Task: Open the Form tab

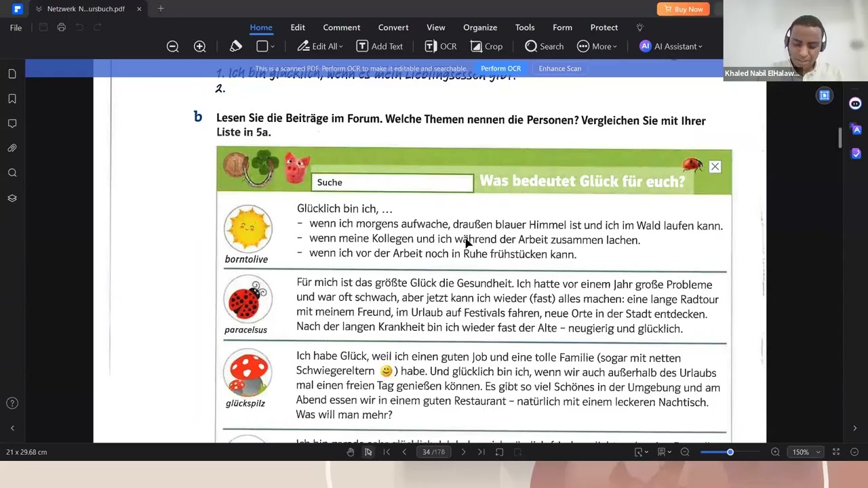Action: 562,27
